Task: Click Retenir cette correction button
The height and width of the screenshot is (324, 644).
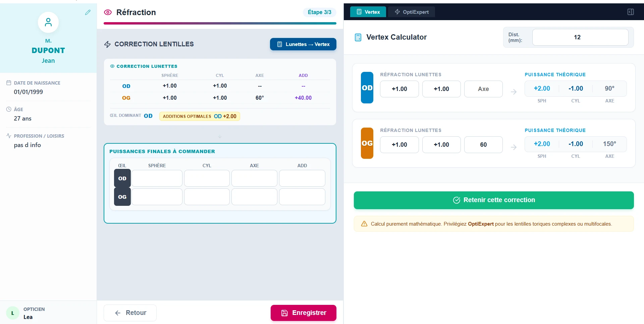Action: tap(494, 200)
